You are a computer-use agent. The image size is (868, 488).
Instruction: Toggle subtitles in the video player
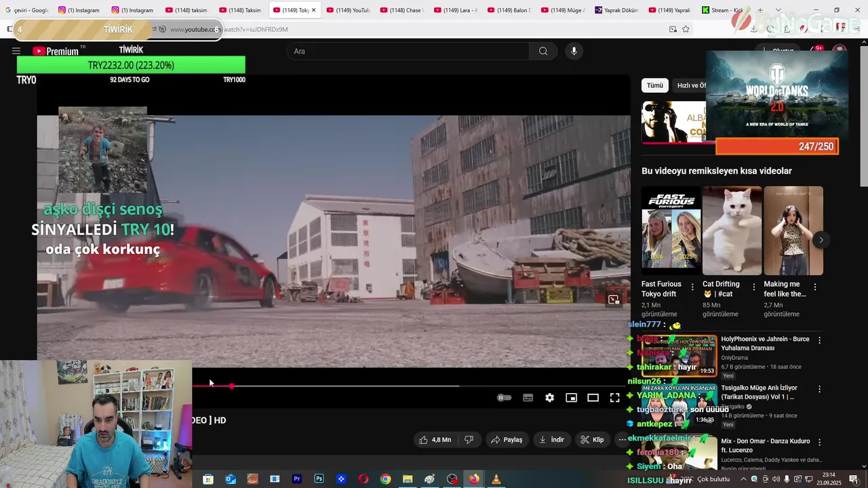(528, 398)
